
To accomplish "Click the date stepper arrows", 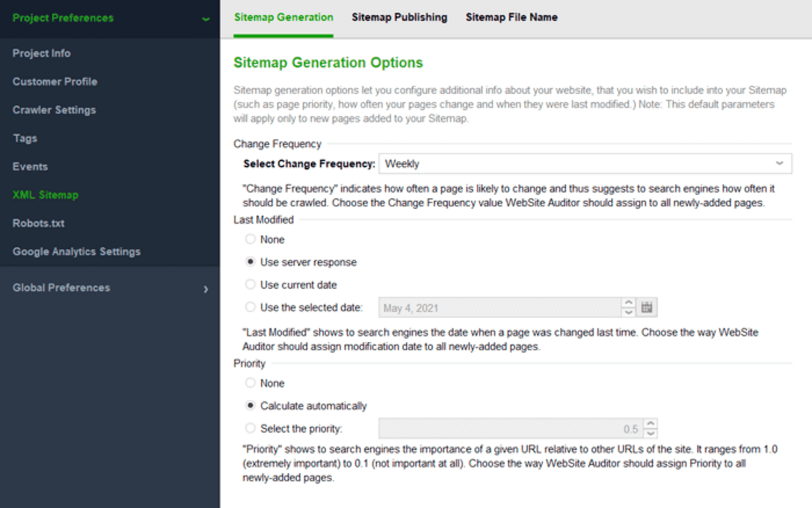I will [x=629, y=308].
